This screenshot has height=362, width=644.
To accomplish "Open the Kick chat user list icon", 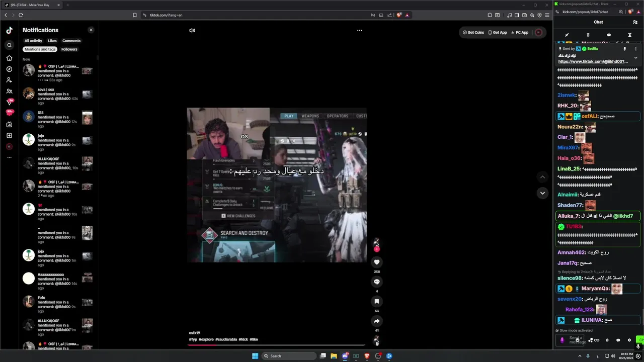I will pos(635,22).
